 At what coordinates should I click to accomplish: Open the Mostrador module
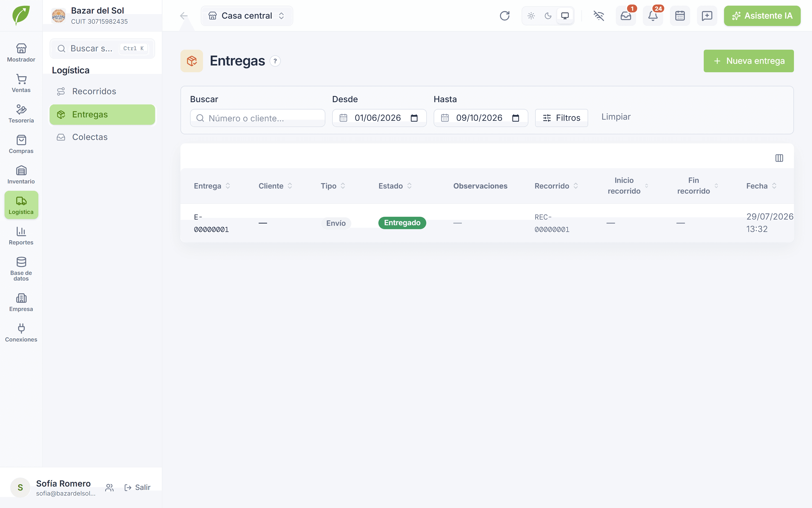click(x=21, y=53)
